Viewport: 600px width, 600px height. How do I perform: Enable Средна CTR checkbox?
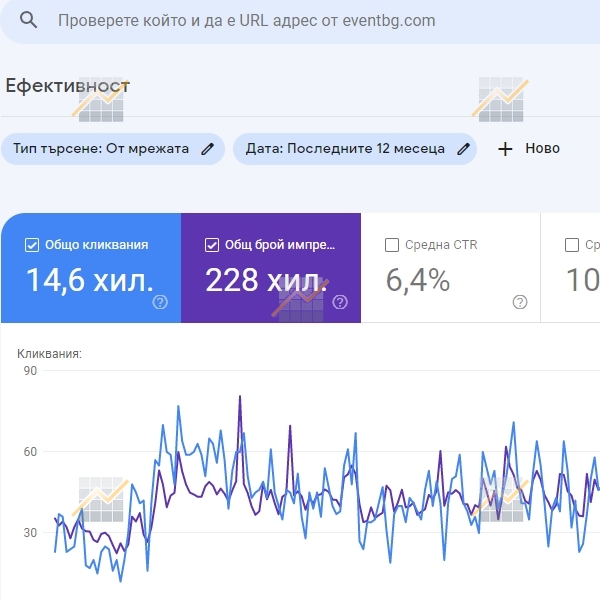point(392,245)
